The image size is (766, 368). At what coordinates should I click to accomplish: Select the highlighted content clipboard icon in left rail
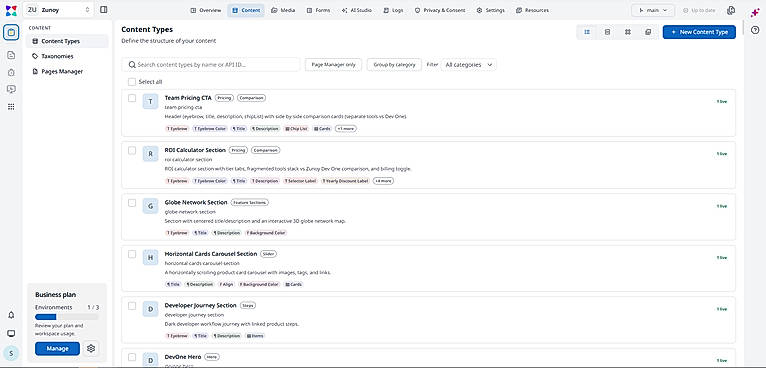[x=11, y=33]
